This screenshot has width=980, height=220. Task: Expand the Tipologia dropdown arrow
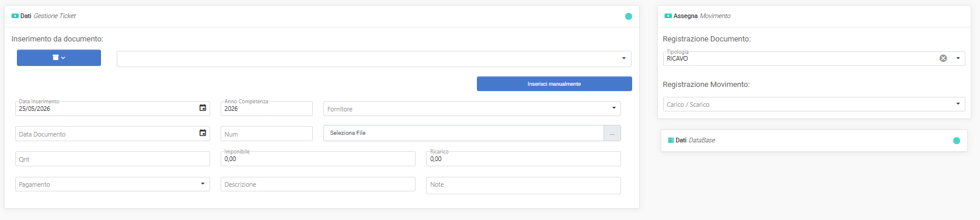(958, 58)
